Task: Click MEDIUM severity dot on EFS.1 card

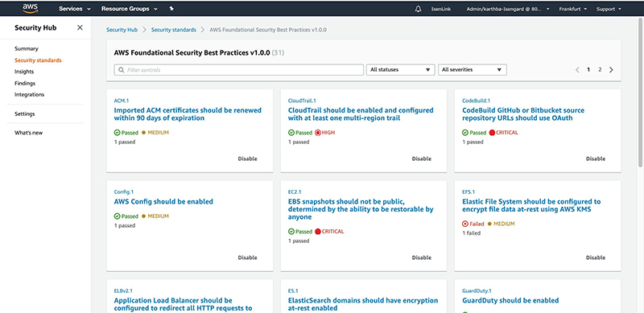Action: (x=489, y=224)
